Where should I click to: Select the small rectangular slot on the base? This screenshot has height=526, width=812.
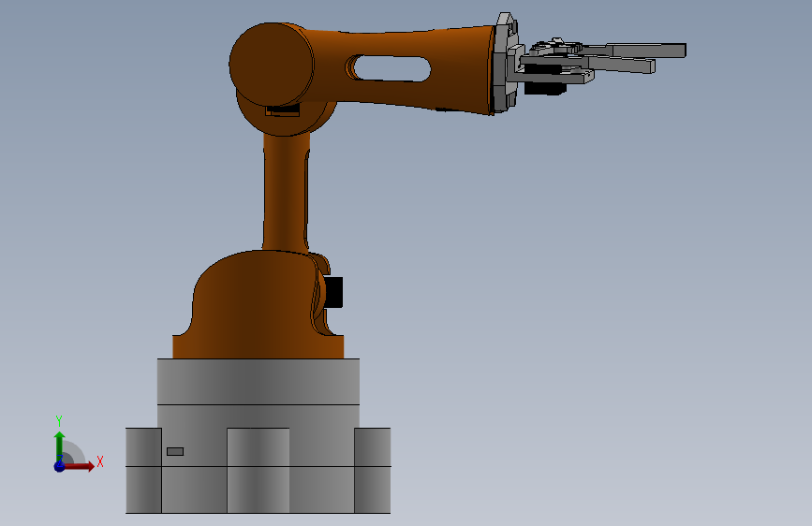tap(175, 451)
